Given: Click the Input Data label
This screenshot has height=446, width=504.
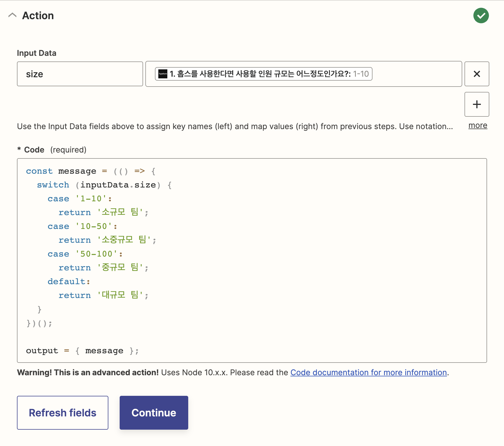Looking at the screenshot, I should pyautogui.click(x=37, y=53).
